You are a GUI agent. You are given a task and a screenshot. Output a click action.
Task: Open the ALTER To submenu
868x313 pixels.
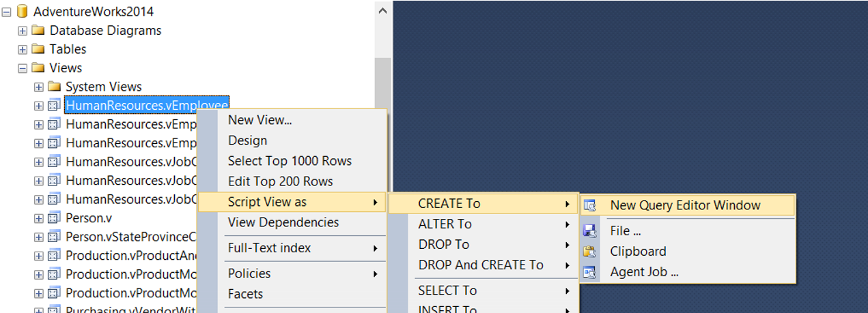coord(484,224)
